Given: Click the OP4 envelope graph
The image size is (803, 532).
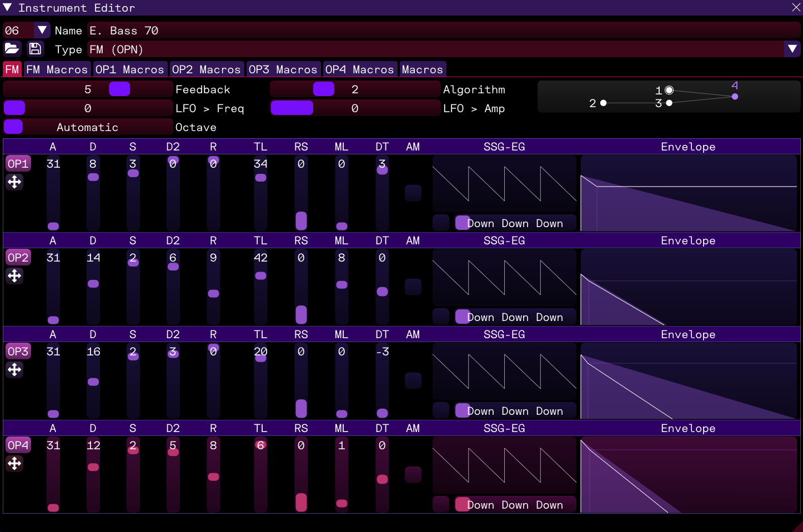Looking at the screenshot, I should pos(689,475).
